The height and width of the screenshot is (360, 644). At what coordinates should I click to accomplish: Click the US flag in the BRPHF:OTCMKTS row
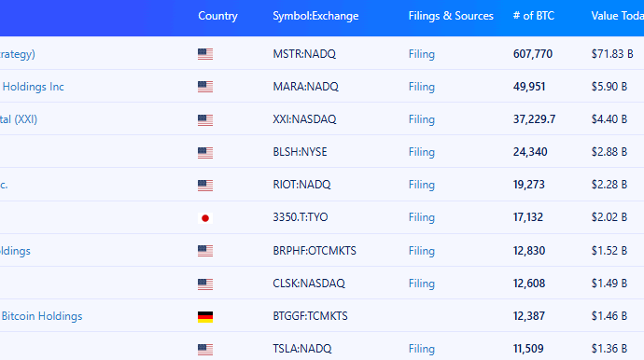(x=205, y=251)
